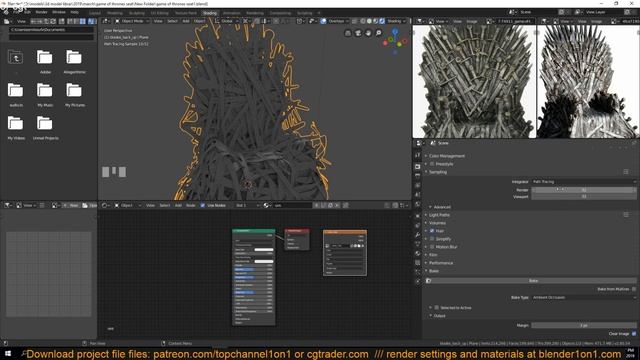Open the My Videos folder

point(16,124)
